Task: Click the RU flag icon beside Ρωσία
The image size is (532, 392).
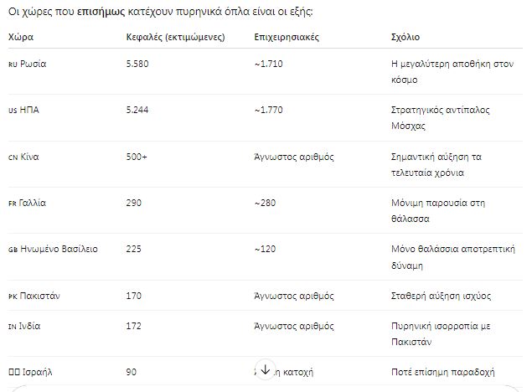Action: (x=12, y=64)
